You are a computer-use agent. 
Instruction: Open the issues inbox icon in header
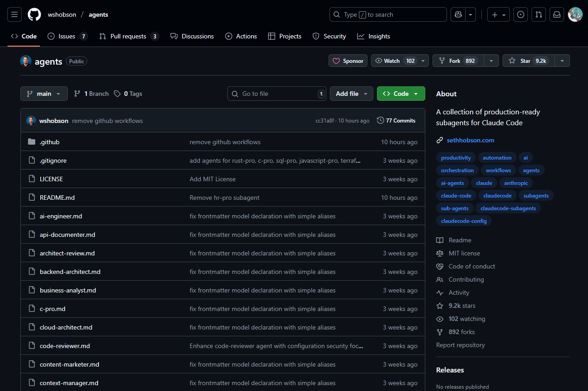(x=521, y=14)
